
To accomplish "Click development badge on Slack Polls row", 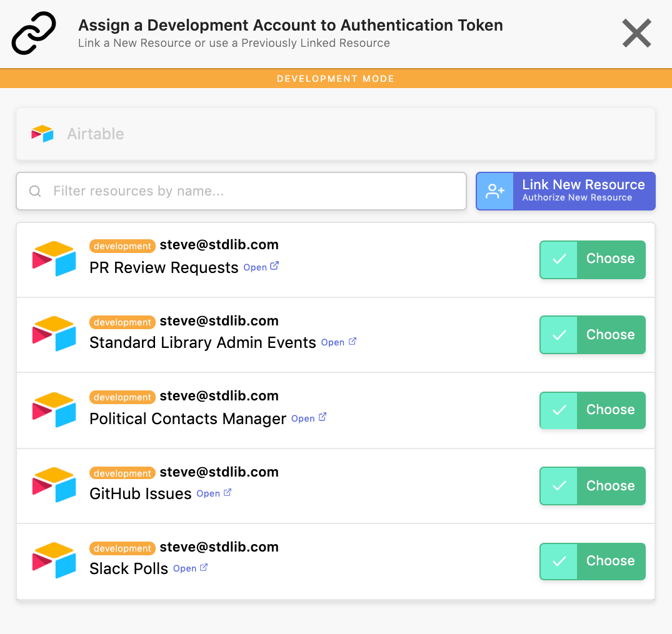I will point(123,548).
